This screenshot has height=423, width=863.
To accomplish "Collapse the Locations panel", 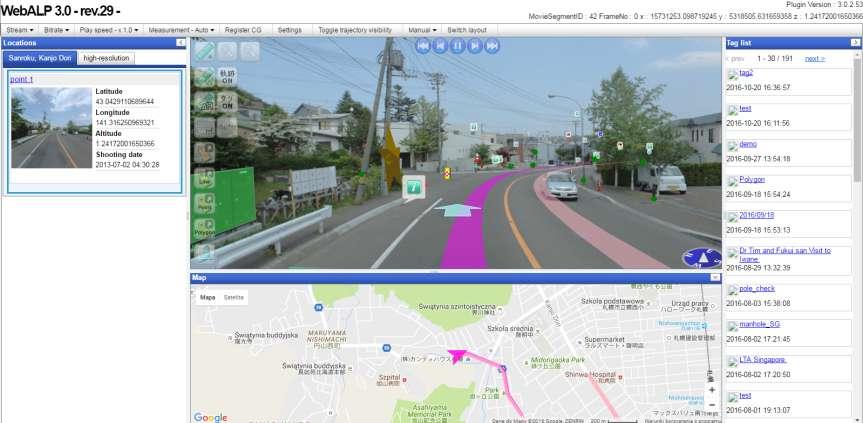I will (180, 43).
